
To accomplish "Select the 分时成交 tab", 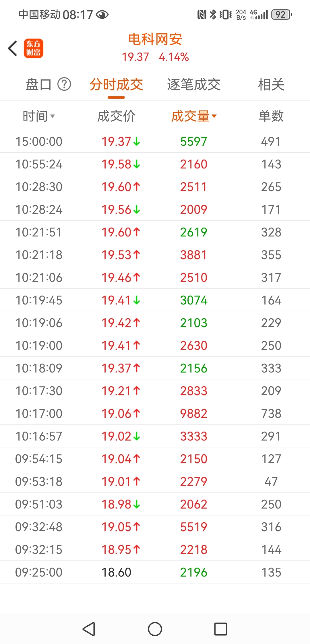I will pyautogui.click(x=116, y=84).
